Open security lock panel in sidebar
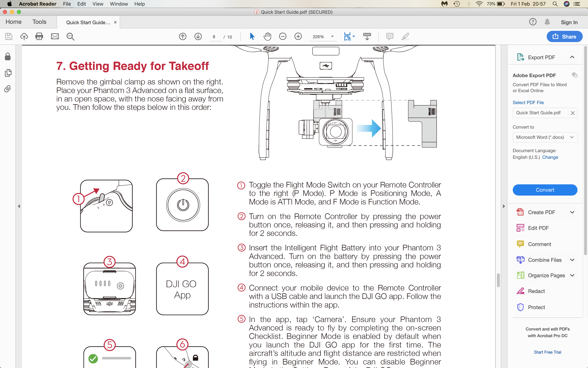 click(x=8, y=56)
